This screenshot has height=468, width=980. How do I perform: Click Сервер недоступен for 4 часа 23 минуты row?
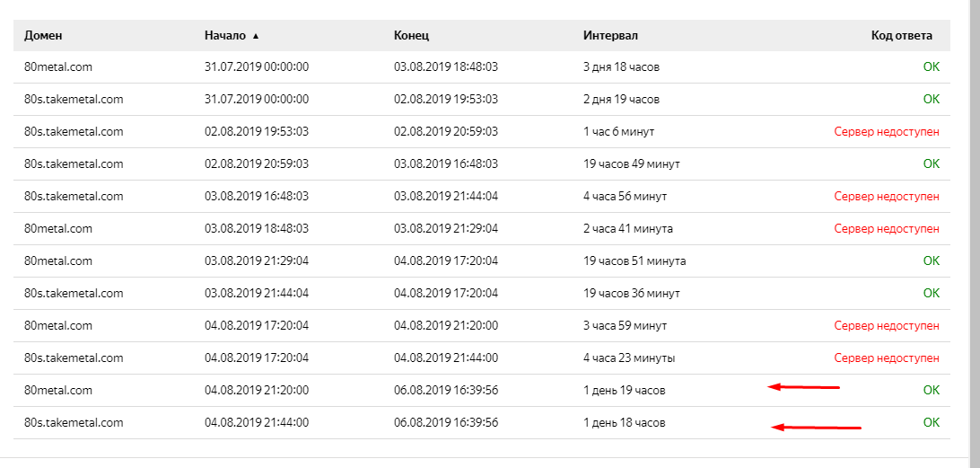click(x=887, y=358)
